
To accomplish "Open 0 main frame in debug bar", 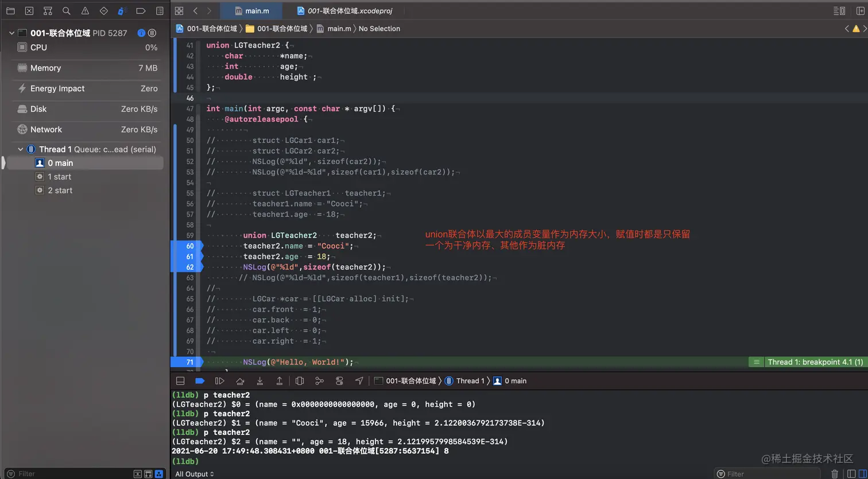I will (510, 381).
